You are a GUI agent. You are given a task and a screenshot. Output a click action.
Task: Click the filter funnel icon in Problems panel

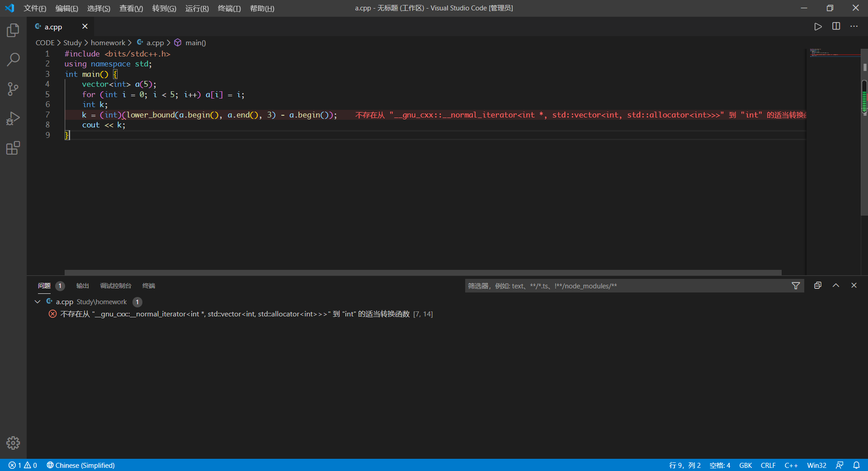(796, 286)
